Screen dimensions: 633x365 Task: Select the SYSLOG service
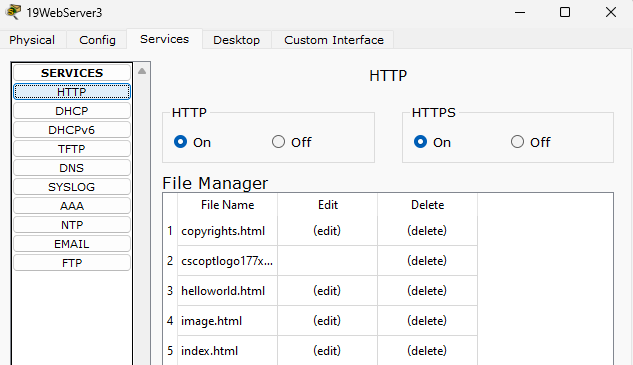pos(72,187)
